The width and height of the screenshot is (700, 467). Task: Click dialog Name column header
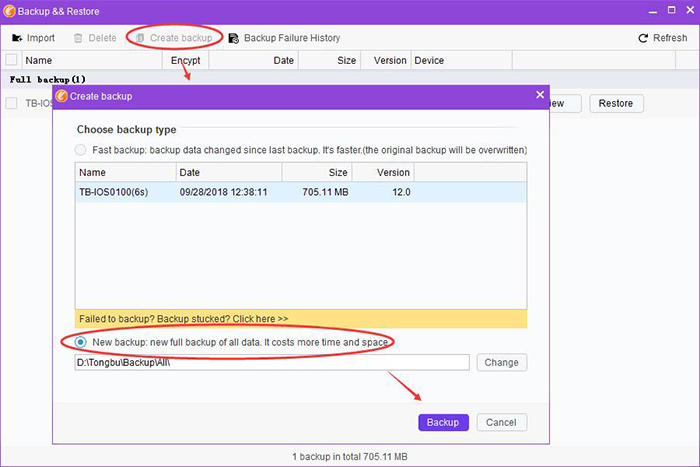pos(125,172)
